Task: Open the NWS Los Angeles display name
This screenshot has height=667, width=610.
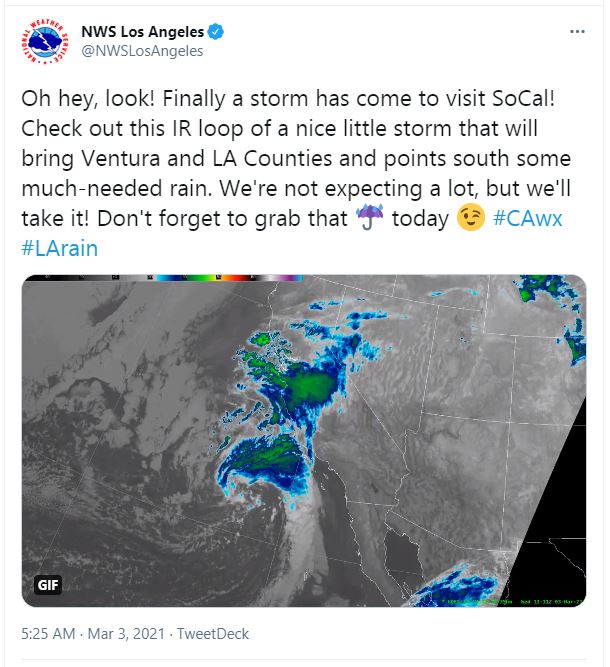Action: pyautogui.click(x=143, y=32)
